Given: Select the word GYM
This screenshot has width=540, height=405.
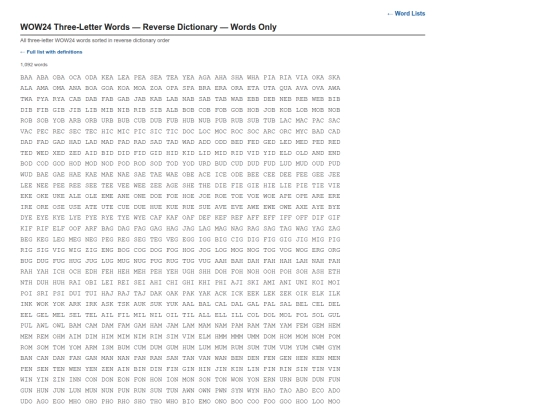Looking at the screenshot, I should click(x=334, y=348).
